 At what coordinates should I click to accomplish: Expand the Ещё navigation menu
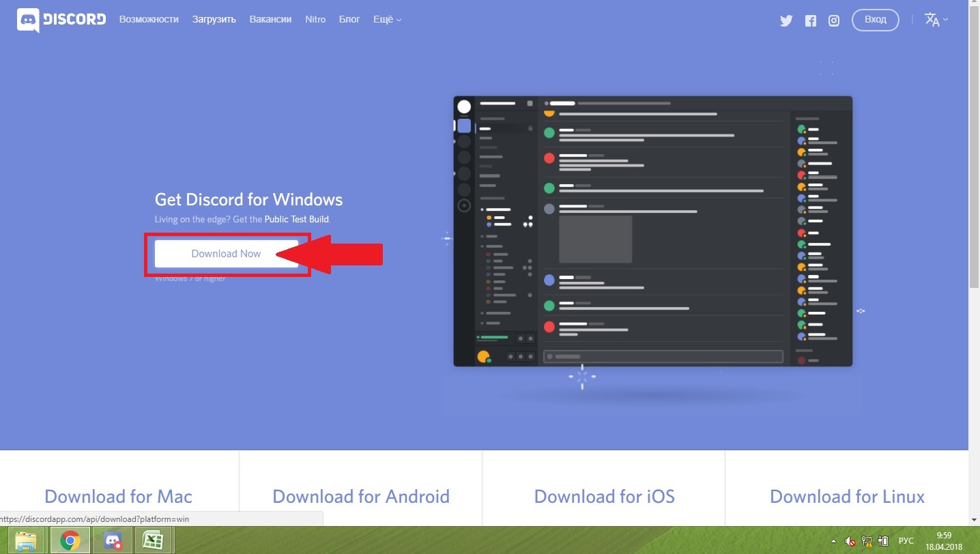pyautogui.click(x=387, y=19)
